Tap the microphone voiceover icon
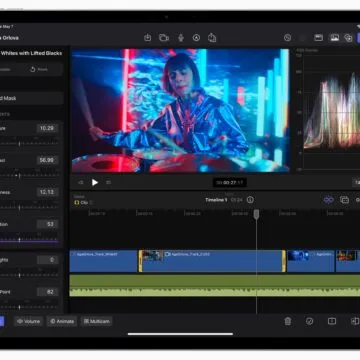The width and height of the screenshot is (360, 360). (181, 38)
